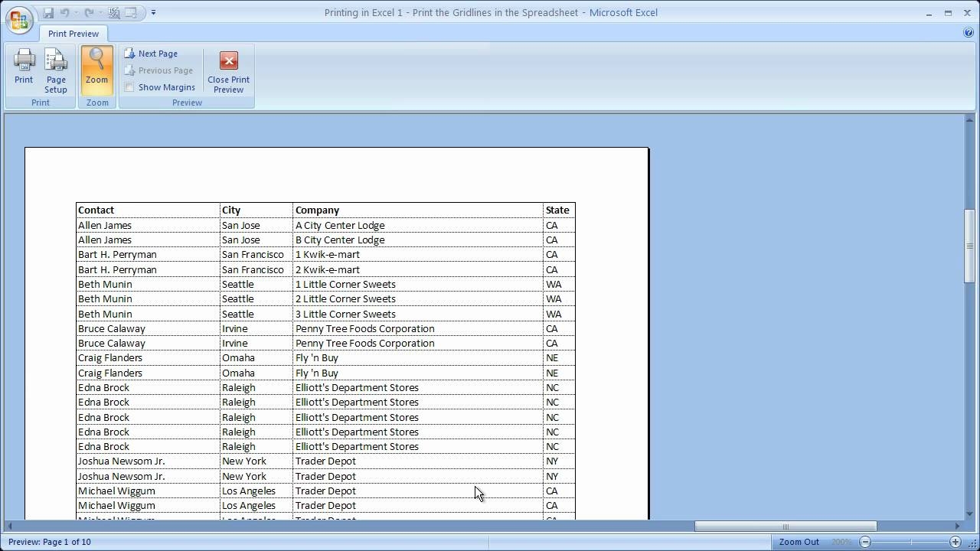Open the Undo history dropdown
This screenshot has height=551, width=980.
tap(76, 12)
